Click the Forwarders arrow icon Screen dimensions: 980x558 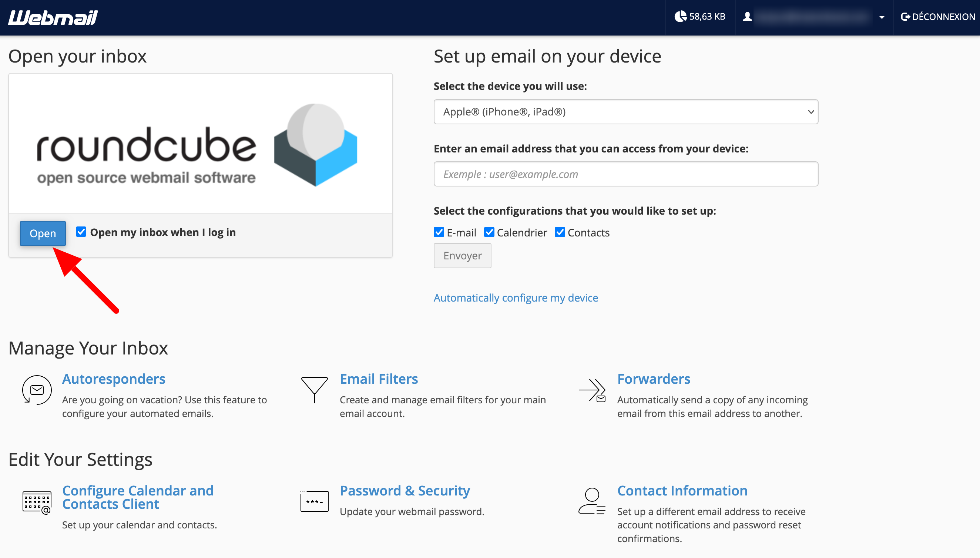[x=592, y=390]
